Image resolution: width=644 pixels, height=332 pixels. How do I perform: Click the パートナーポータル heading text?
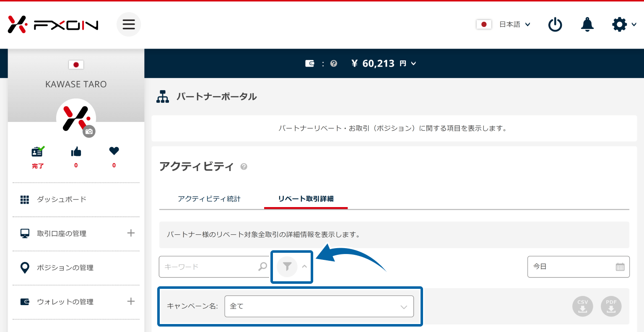point(216,96)
